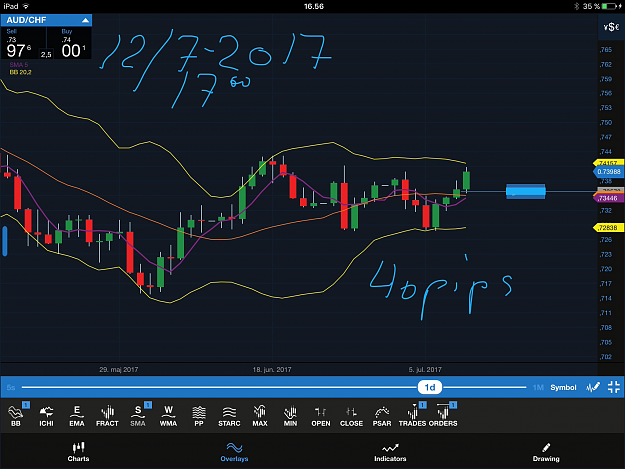Toggle the STARC bands overlay
Screen dimensions: 625x469
[229, 415]
